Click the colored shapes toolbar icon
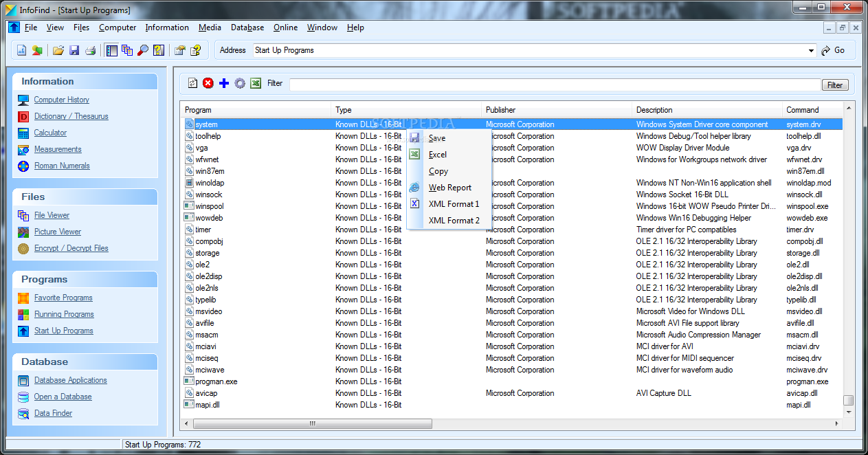Image resolution: width=868 pixels, height=455 pixels. [37, 50]
